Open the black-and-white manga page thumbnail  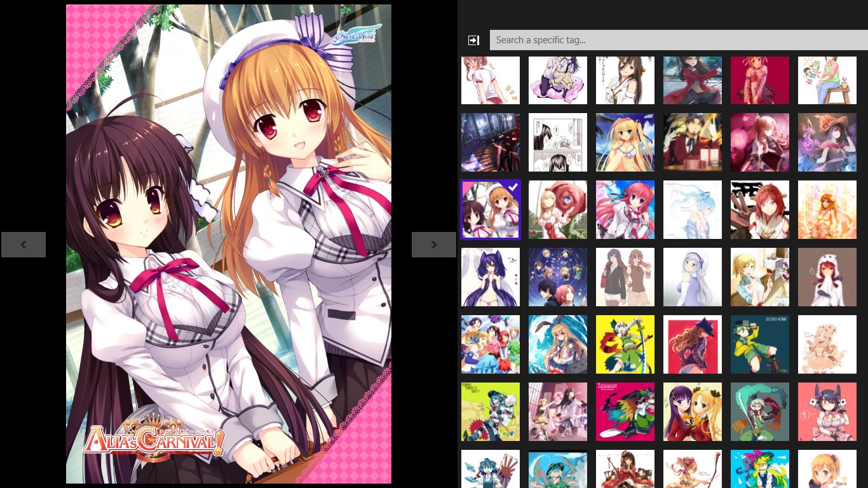pyautogui.click(x=557, y=142)
